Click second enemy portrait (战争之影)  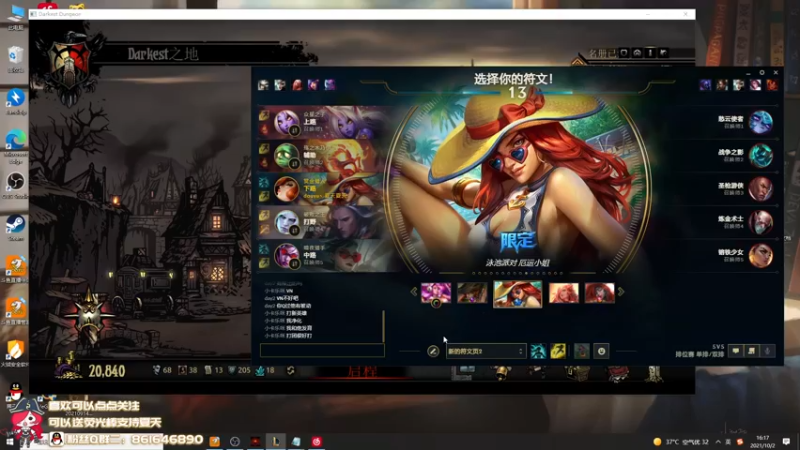click(x=760, y=156)
